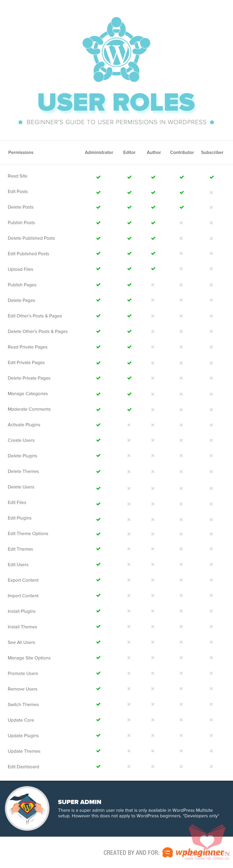233x868 pixels.
Task: Select the Administrator column header
Action: (x=99, y=152)
